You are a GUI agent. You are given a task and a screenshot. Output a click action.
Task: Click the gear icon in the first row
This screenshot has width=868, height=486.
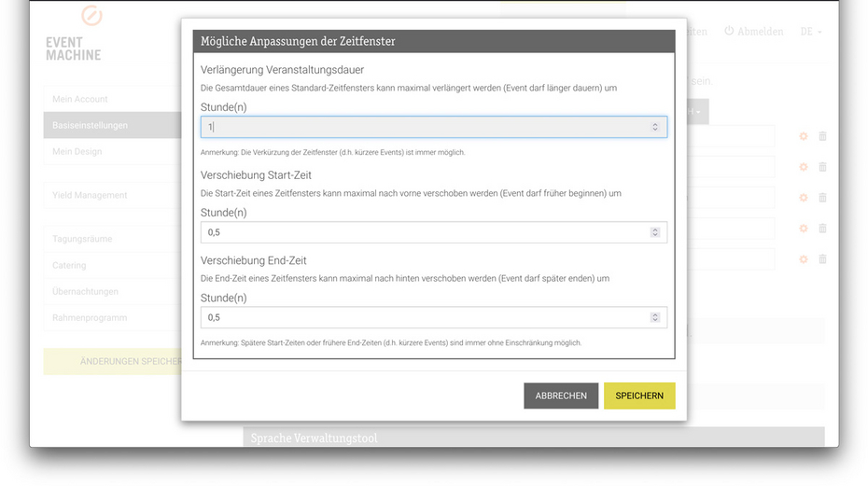coord(803,136)
